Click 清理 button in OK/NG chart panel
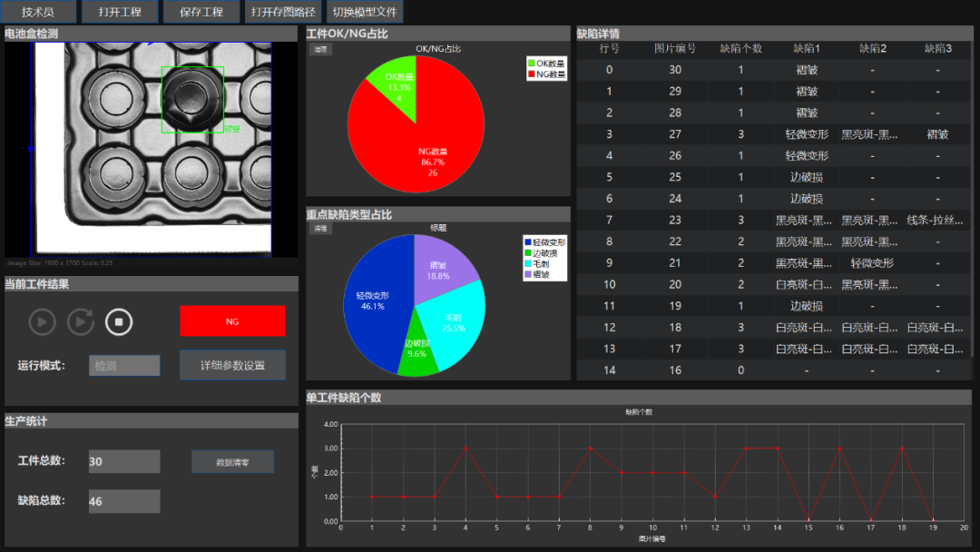This screenshot has width=980, height=552. coord(320,50)
